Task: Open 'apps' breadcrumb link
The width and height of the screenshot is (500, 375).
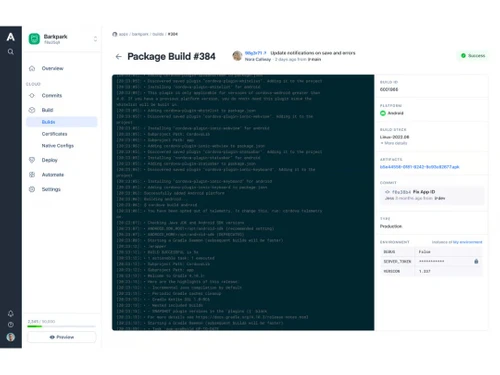Action: [123, 34]
